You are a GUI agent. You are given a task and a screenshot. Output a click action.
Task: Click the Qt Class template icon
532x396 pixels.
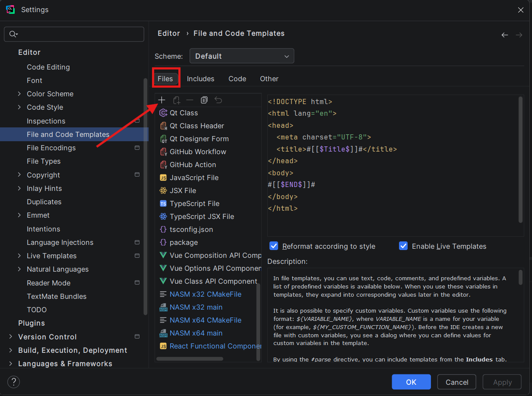tap(163, 113)
